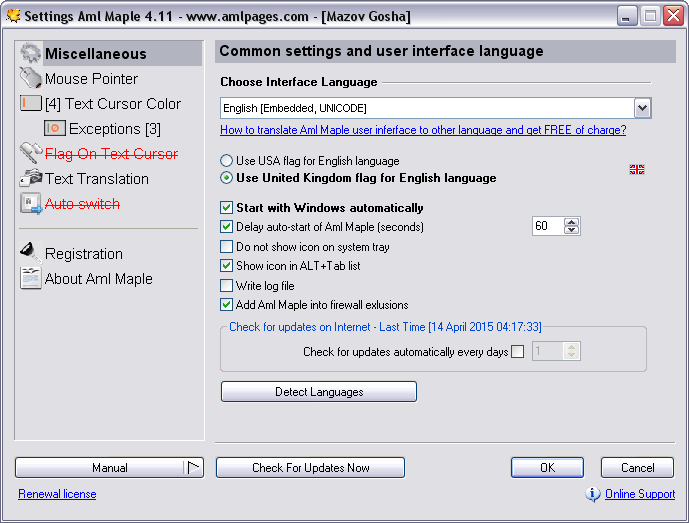
Task: Click the Detect Languages button
Action: pyautogui.click(x=319, y=392)
